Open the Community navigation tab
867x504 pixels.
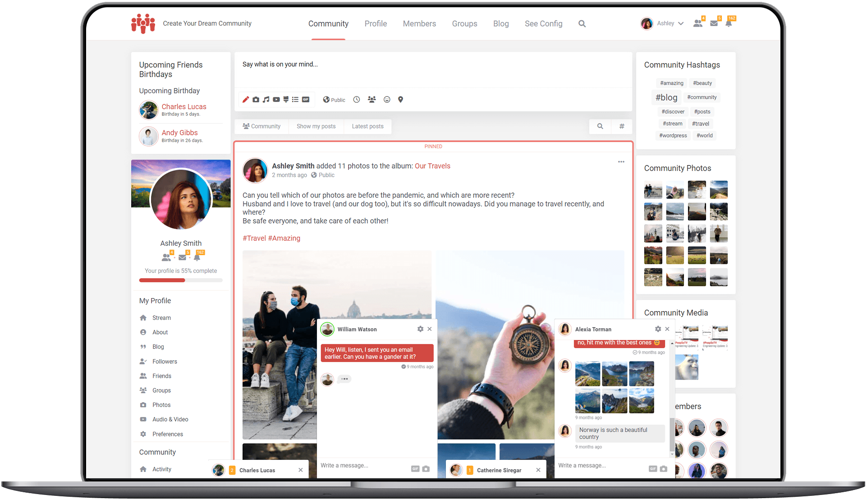pos(328,24)
